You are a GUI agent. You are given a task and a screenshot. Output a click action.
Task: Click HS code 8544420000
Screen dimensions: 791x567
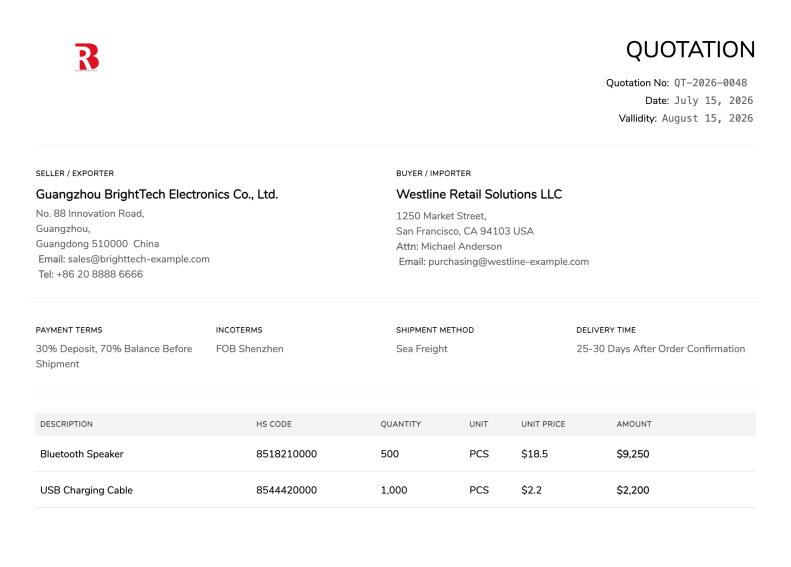[x=287, y=490]
